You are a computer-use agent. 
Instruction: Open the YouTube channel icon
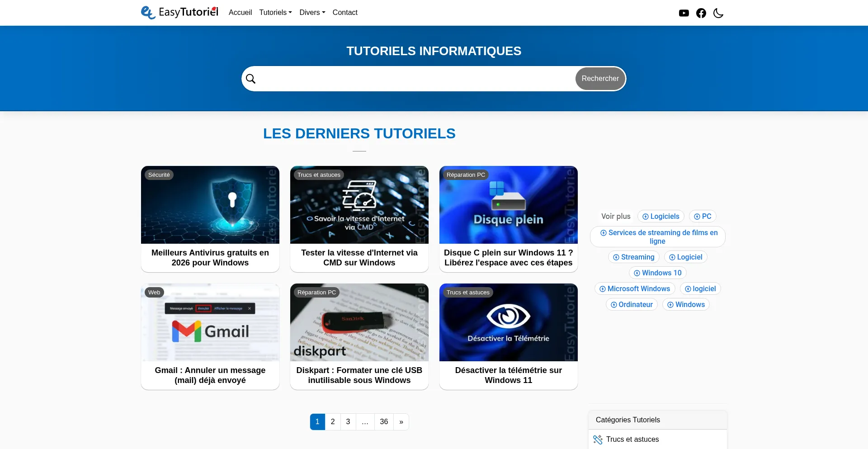tap(684, 13)
